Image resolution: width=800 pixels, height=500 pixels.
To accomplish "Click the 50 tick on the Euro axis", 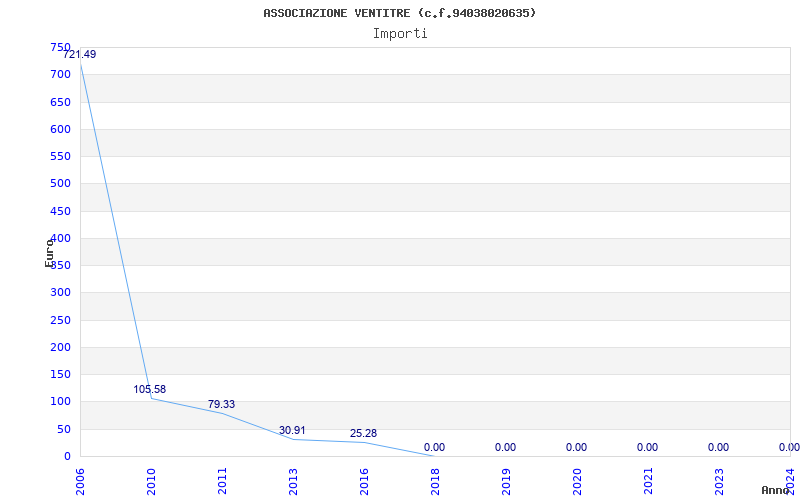I will tap(63, 430).
